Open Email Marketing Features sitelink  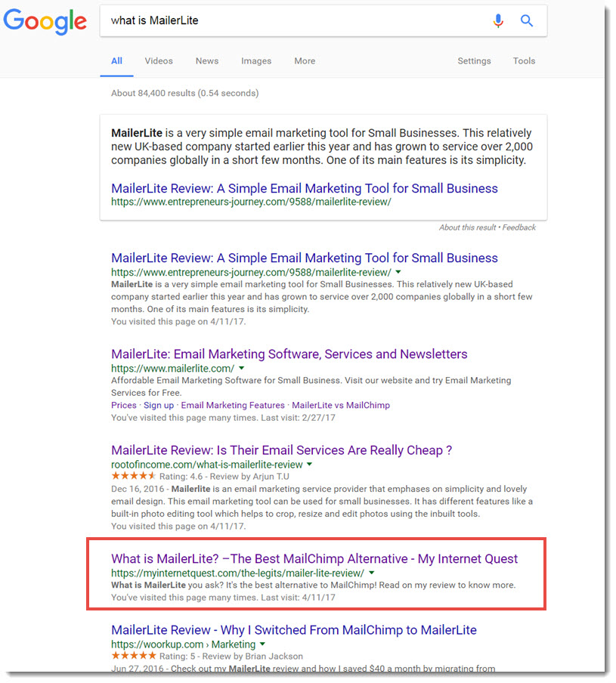coord(233,406)
